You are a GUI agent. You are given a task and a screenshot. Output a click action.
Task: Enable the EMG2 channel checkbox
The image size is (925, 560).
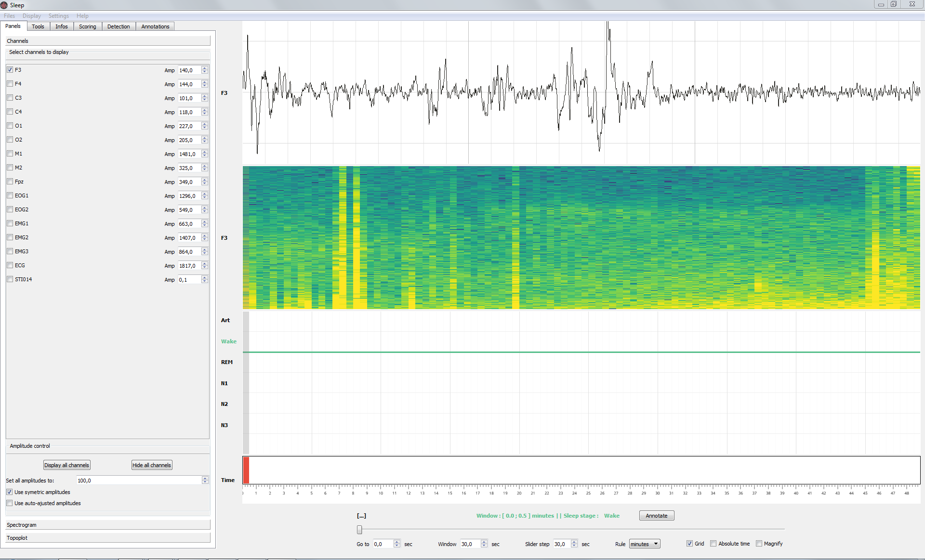tap(10, 237)
